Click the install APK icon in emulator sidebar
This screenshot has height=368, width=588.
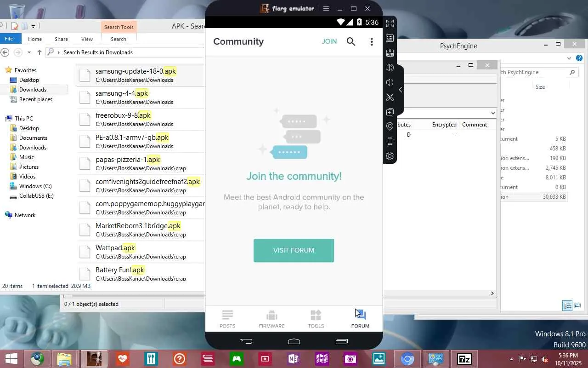(390, 53)
